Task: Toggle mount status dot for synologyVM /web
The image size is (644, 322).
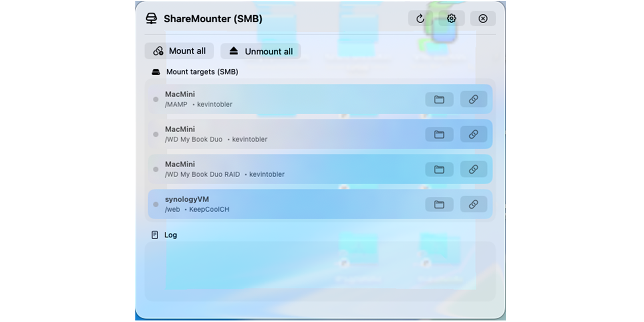Action: pos(155,204)
